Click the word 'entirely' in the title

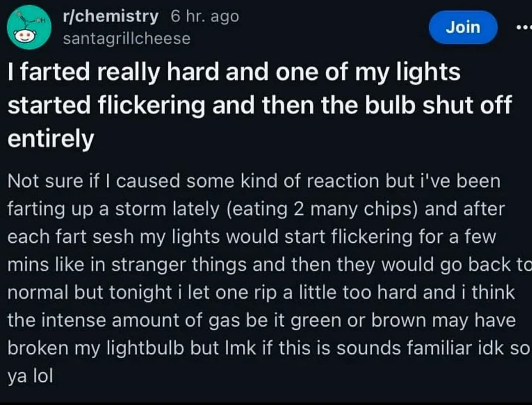51,139
